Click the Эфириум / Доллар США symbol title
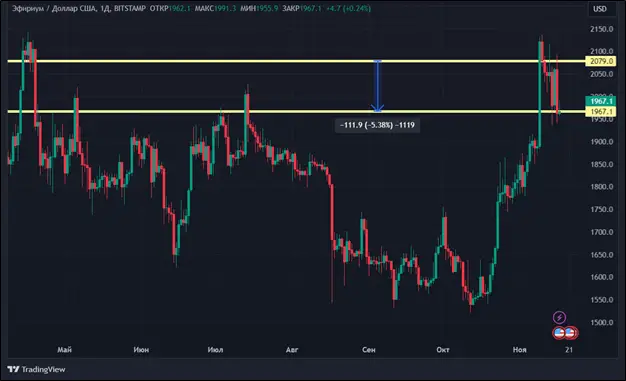The height and width of the screenshot is (381, 626). (x=54, y=8)
